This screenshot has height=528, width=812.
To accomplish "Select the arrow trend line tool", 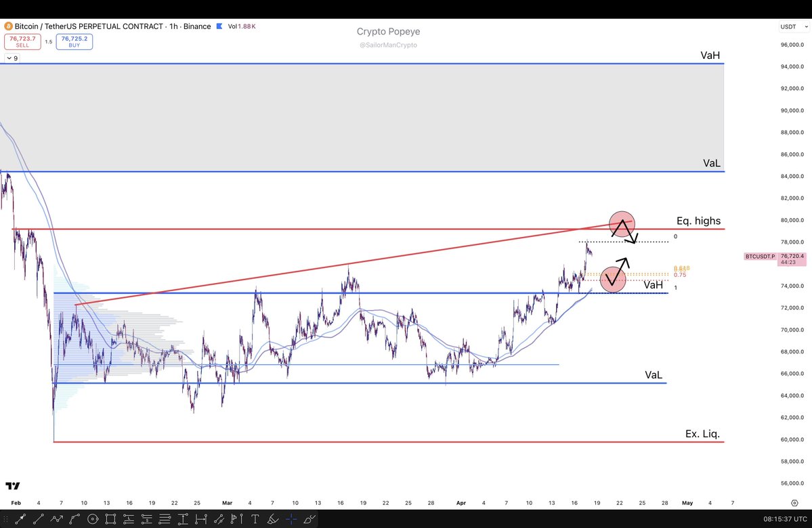I will coord(20,519).
